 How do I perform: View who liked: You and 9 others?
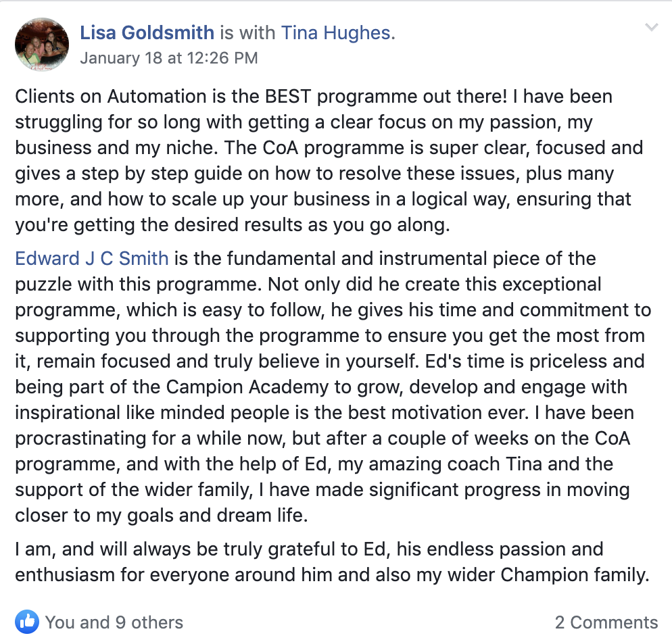pyautogui.click(x=114, y=622)
